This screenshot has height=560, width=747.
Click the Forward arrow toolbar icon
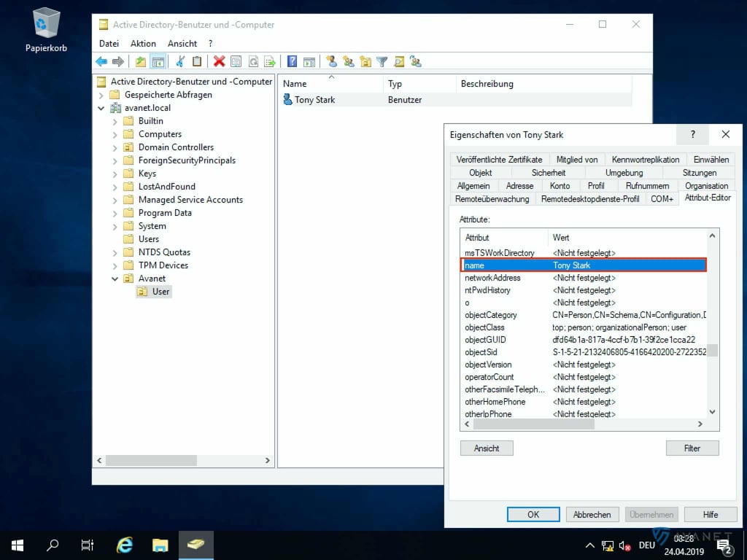[x=117, y=61]
